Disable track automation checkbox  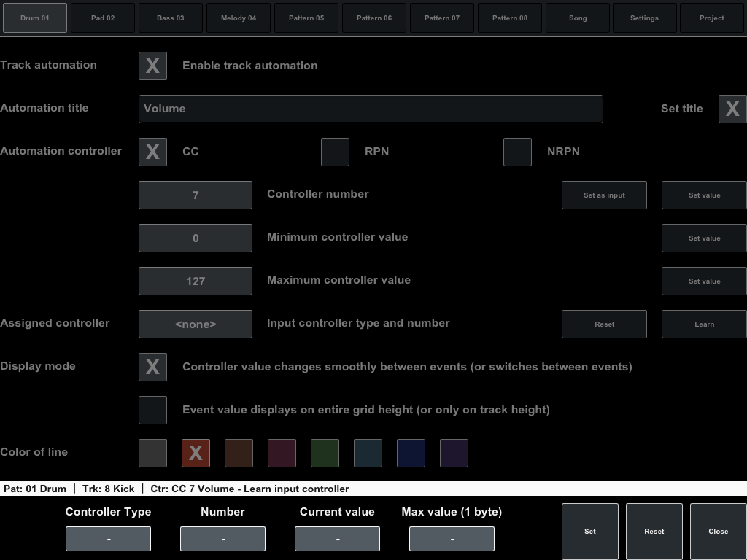(152, 66)
